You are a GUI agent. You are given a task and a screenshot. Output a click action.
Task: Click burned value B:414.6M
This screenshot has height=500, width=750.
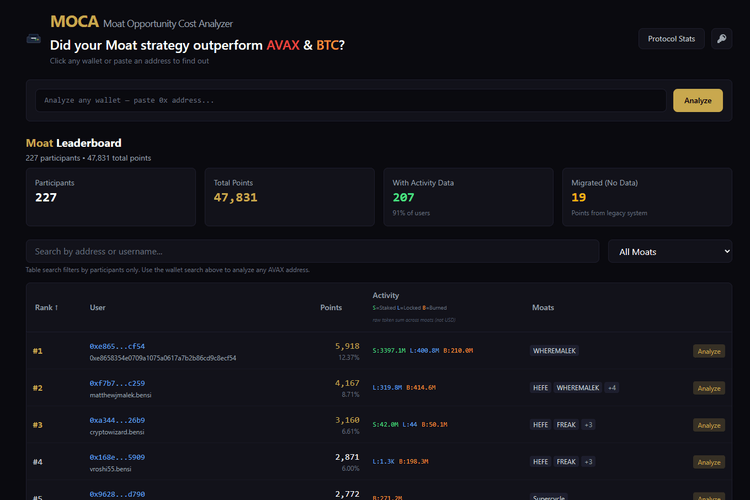421,388
